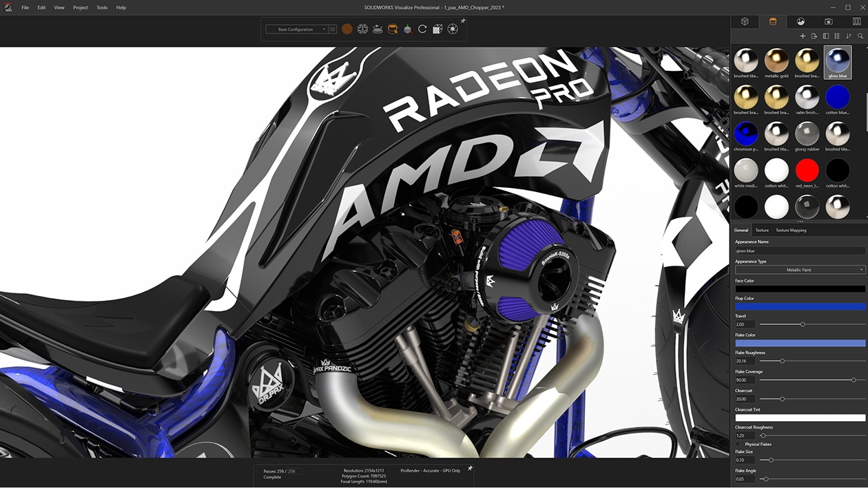
Task: Open the Cameras panel
Action: click(x=827, y=21)
